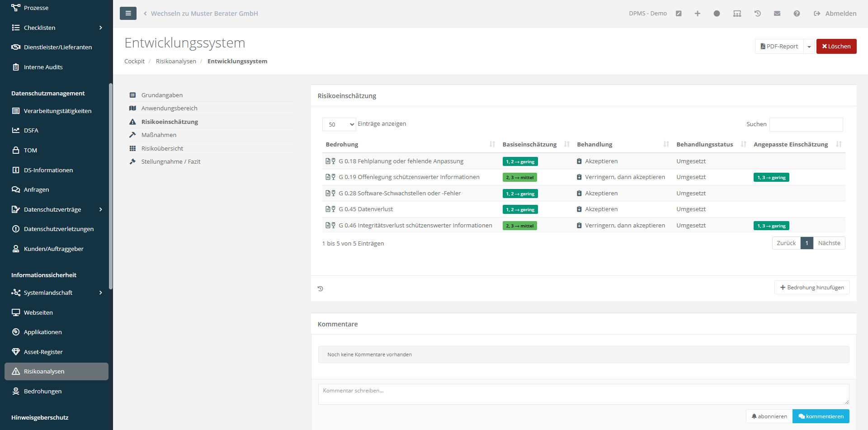868x430 pixels.
Task: Expand the Checklisten sidebar submenu
Action: click(x=100, y=28)
